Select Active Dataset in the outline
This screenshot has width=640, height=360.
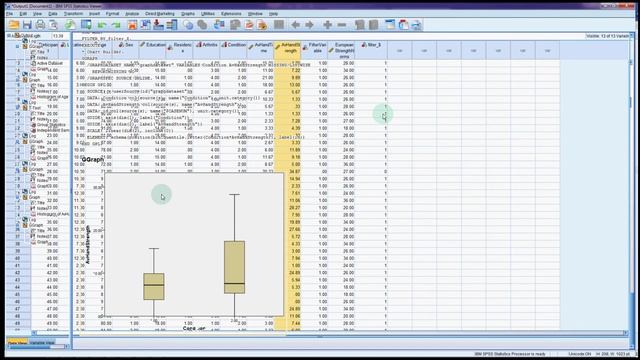point(50,64)
